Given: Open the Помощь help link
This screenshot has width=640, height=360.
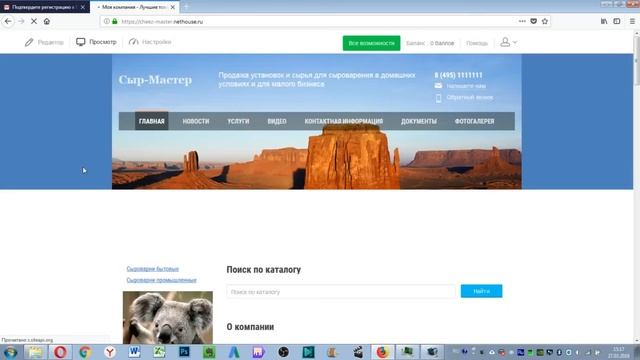Looking at the screenshot, I should tap(477, 43).
